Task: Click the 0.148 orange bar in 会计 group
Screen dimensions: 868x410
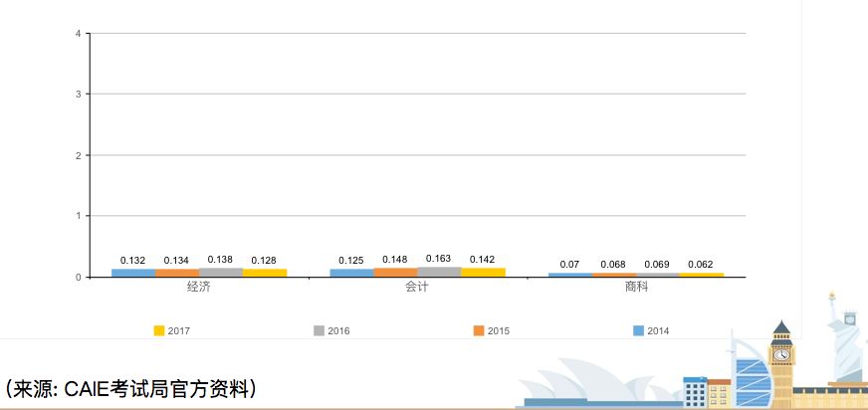Action: tap(395, 272)
